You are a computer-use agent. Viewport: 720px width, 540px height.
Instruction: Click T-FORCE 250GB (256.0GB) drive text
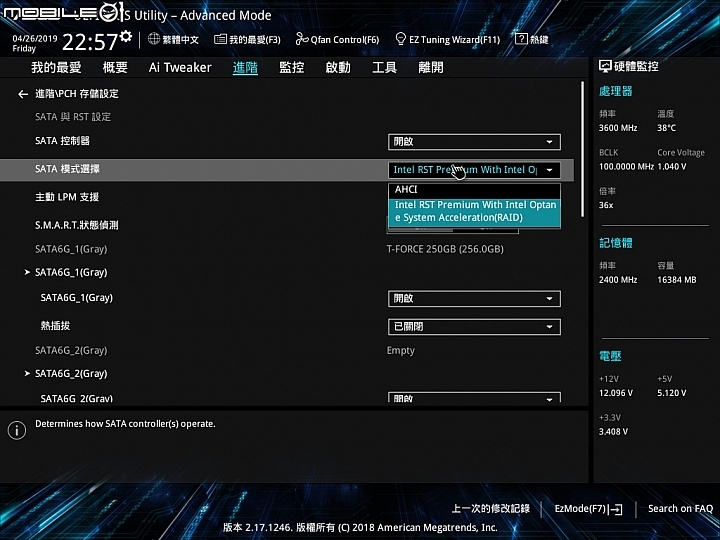coord(445,249)
